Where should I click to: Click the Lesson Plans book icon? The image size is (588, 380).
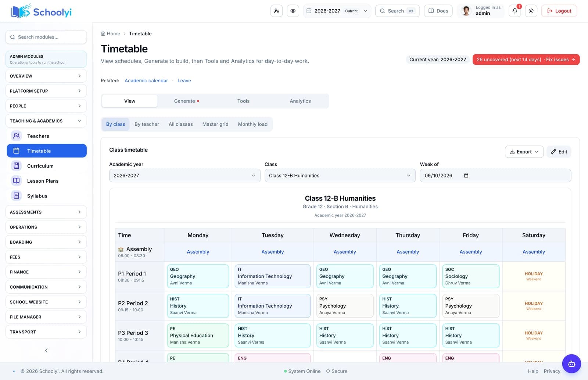coord(16,181)
